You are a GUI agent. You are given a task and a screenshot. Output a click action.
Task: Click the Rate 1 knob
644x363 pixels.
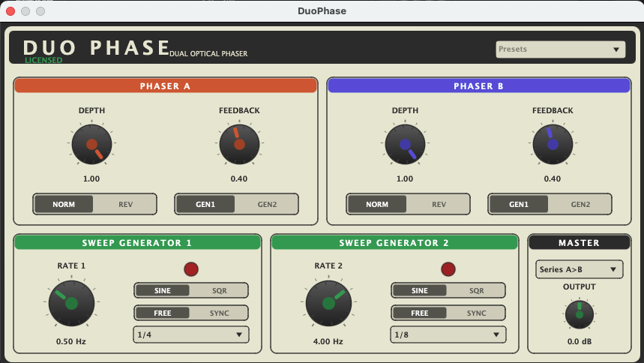pyautogui.click(x=71, y=304)
